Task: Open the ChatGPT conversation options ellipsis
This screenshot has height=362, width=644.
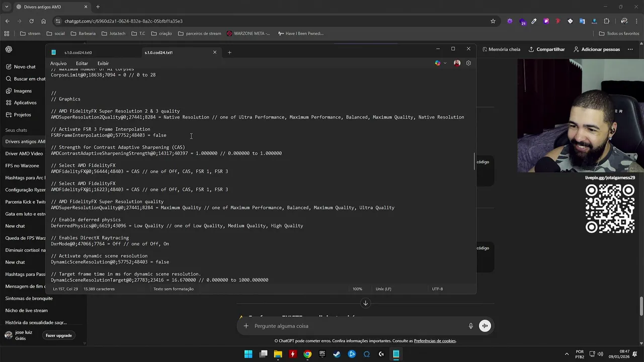Action: [630, 49]
